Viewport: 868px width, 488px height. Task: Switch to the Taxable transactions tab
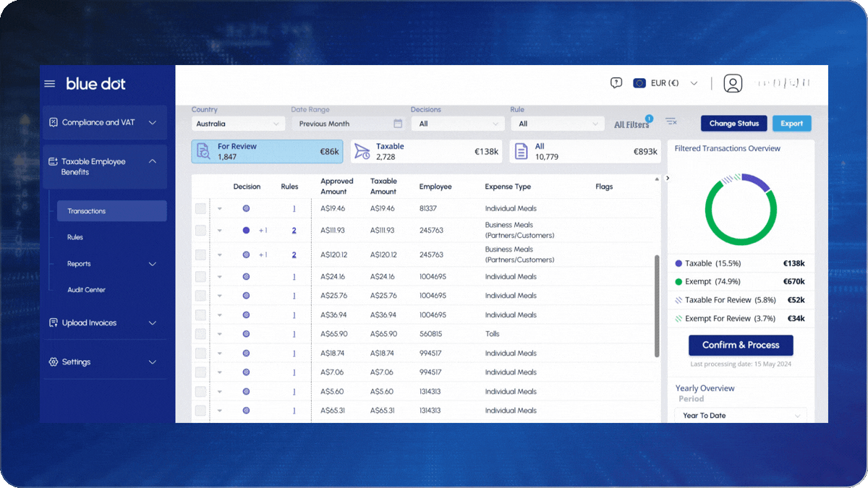tap(426, 151)
